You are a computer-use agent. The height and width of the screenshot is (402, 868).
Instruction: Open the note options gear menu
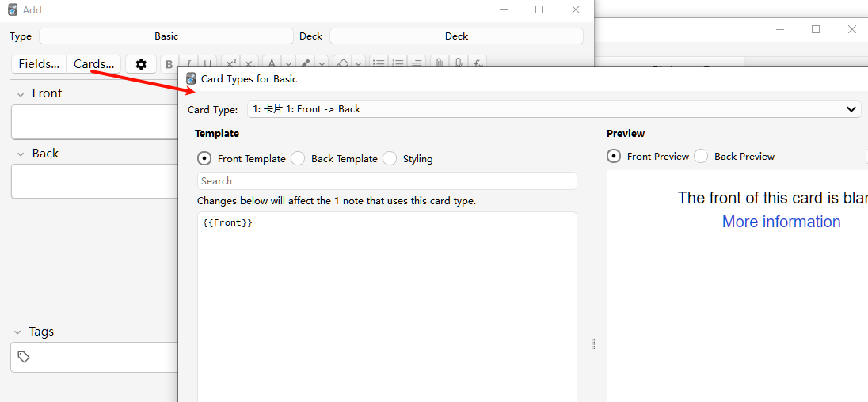coord(141,64)
